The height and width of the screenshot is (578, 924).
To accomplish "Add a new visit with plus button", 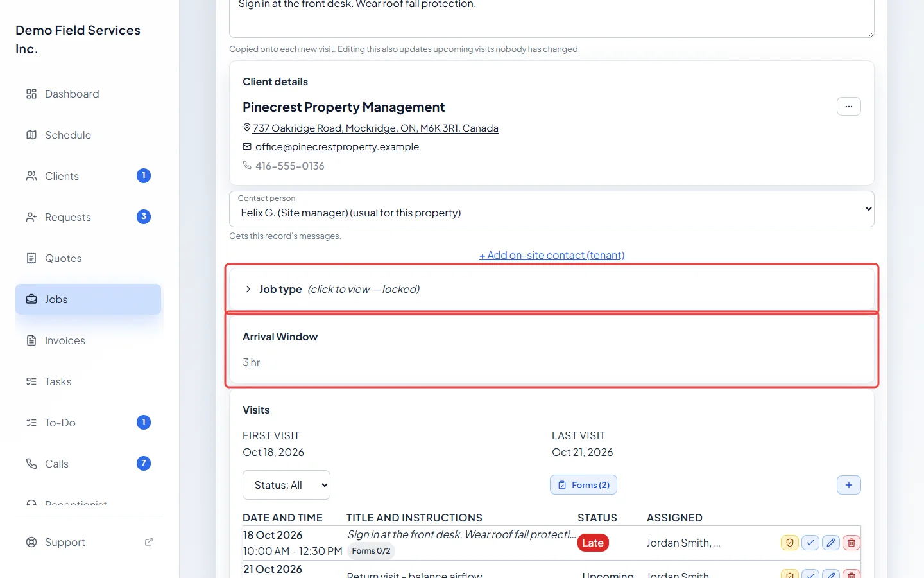I will [x=848, y=485].
